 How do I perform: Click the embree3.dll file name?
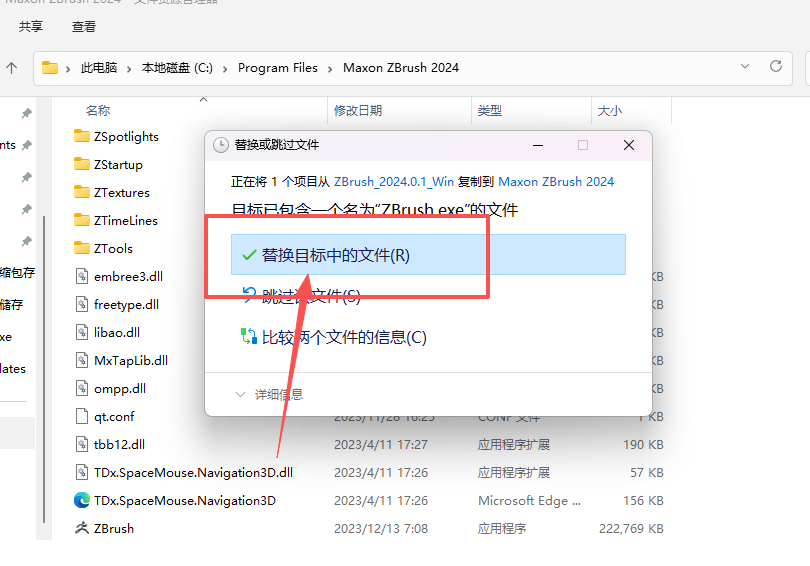(x=128, y=277)
